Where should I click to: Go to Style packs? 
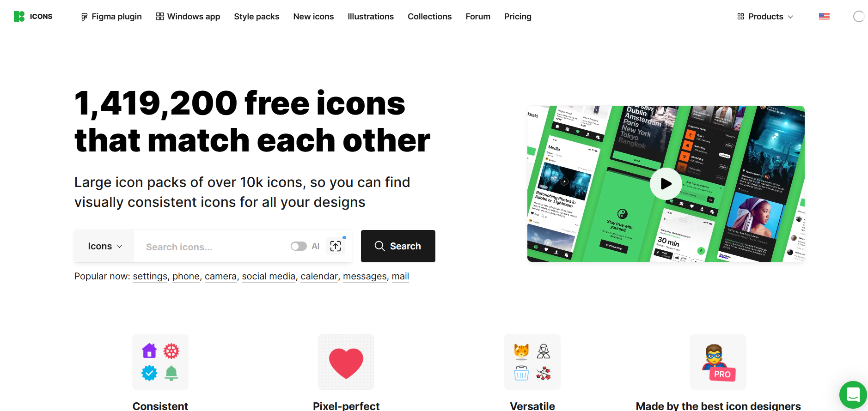tap(257, 17)
